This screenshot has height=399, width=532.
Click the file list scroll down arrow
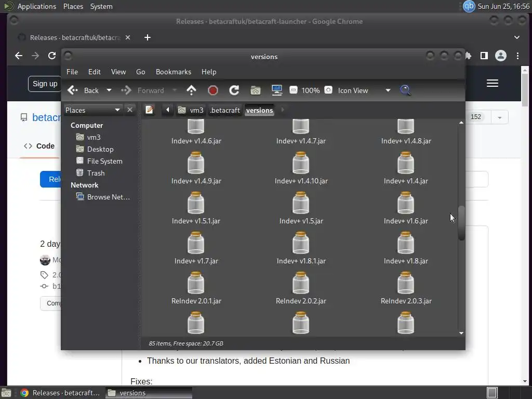[461, 333]
